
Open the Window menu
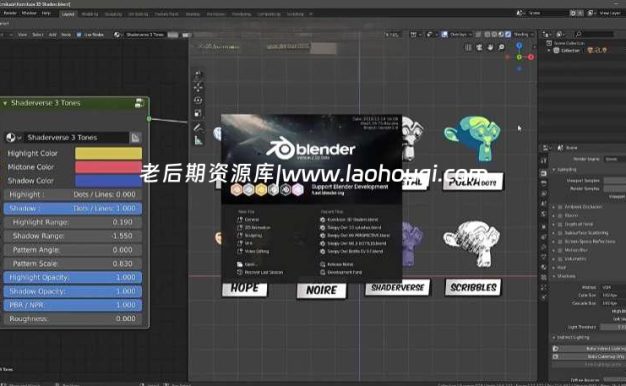pos(29,13)
